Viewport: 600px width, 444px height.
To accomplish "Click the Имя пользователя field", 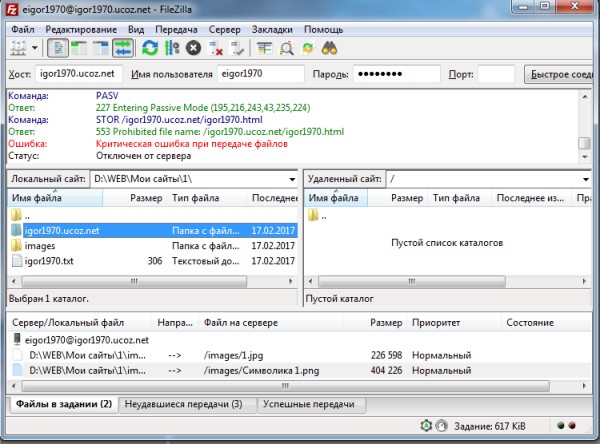I will (x=261, y=73).
